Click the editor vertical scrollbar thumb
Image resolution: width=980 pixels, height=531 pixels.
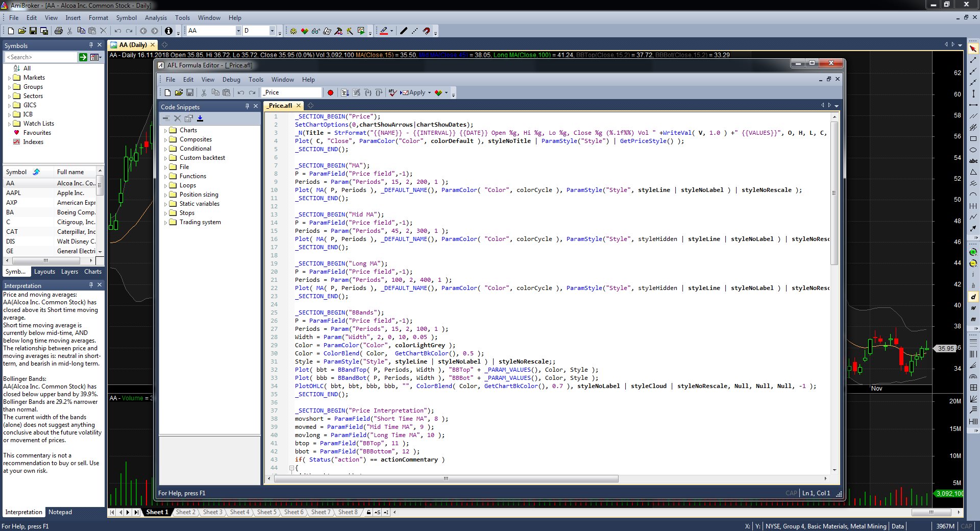click(x=835, y=193)
